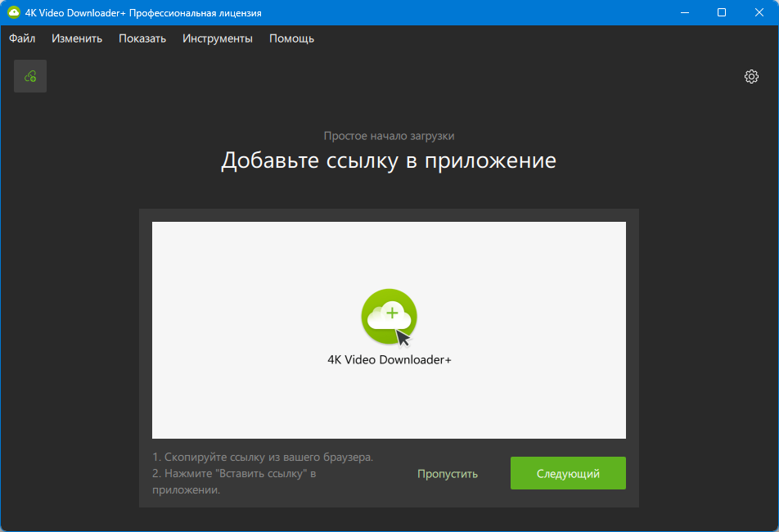Screen dimensions: 779x532
Task: Click the 4K Video Downloader+ caption text
Action: [x=389, y=359]
